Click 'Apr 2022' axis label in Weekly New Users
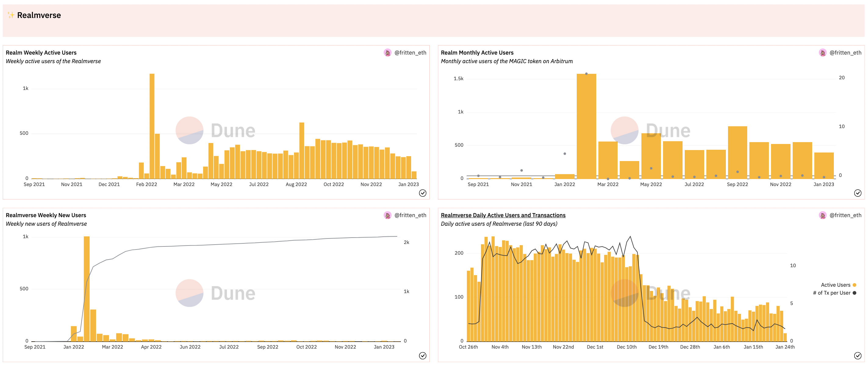This screenshot has width=868, height=366. (151, 347)
